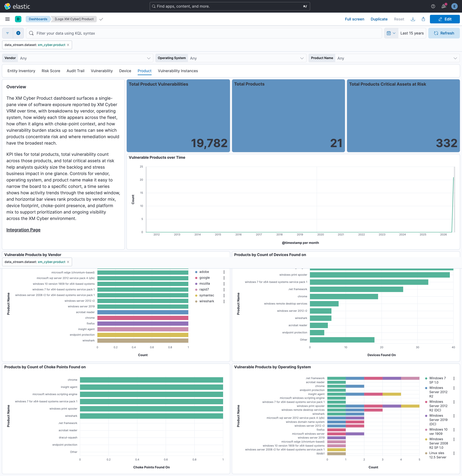This screenshot has width=462, height=476.
Task: Click the Dashboards breadcrumb
Action: (x=38, y=19)
